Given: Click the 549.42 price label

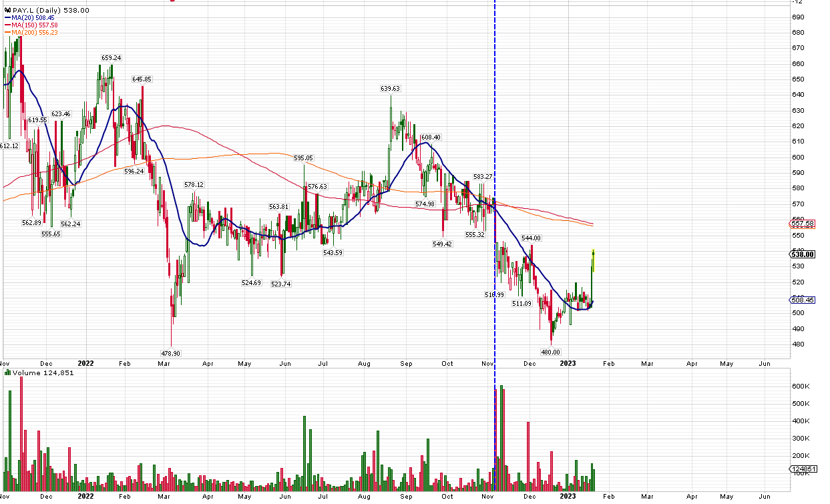Looking at the screenshot, I should pos(443,244).
